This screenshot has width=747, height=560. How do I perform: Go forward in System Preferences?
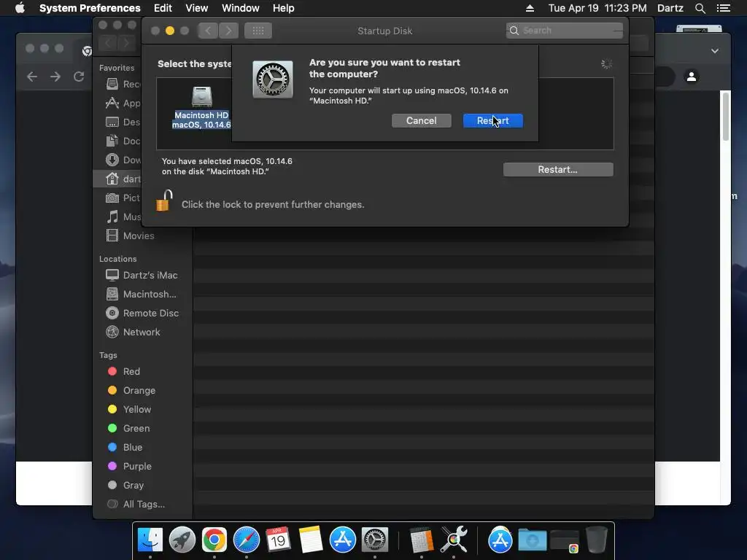(x=228, y=31)
